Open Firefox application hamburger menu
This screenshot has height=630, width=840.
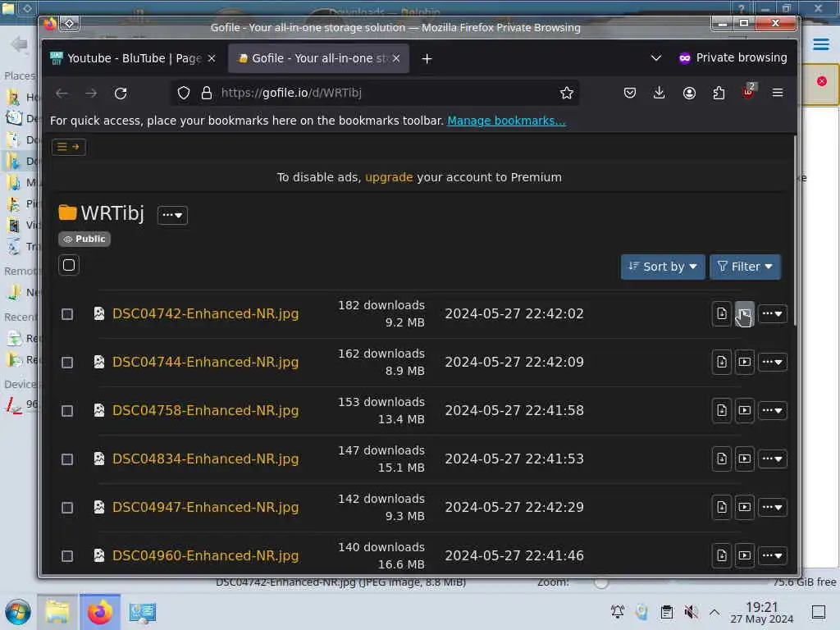pyautogui.click(x=778, y=94)
